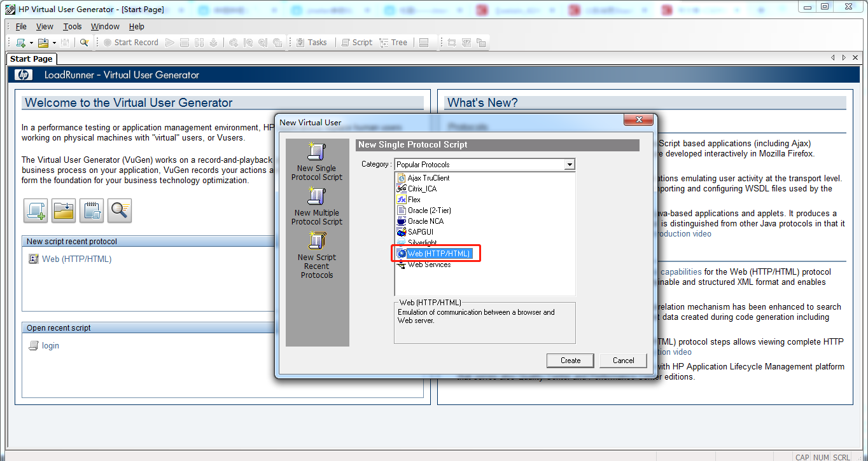Select New Script Recent Protocols in dialog
This screenshot has height=461, width=868.
(x=317, y=255)
